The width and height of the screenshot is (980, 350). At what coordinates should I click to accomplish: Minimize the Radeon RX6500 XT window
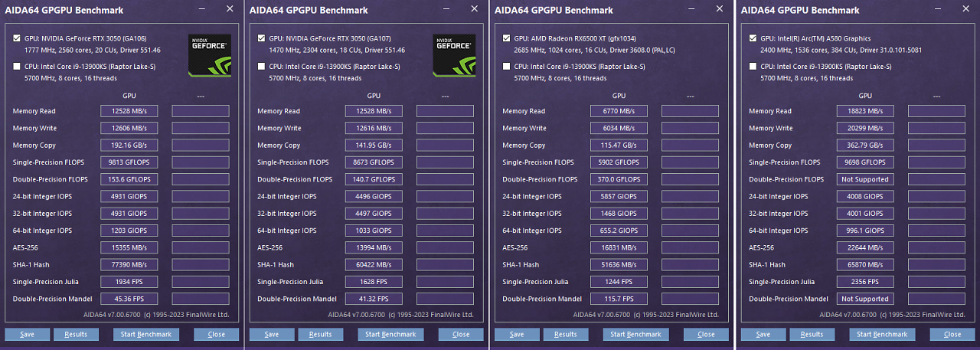[691, 9]
